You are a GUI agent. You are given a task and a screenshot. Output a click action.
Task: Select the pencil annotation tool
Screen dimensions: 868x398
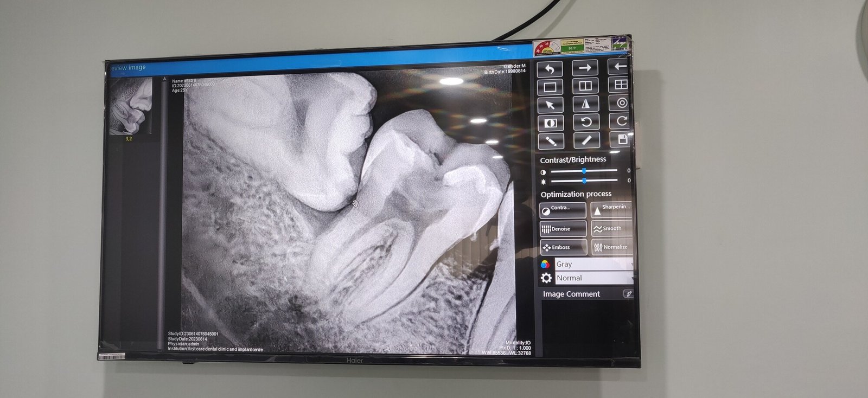[551, 141]
